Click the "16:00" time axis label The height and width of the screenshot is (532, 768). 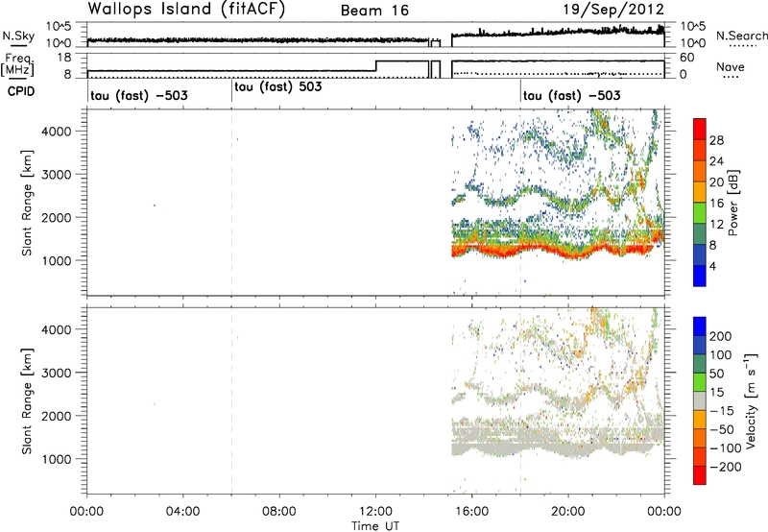471,512
